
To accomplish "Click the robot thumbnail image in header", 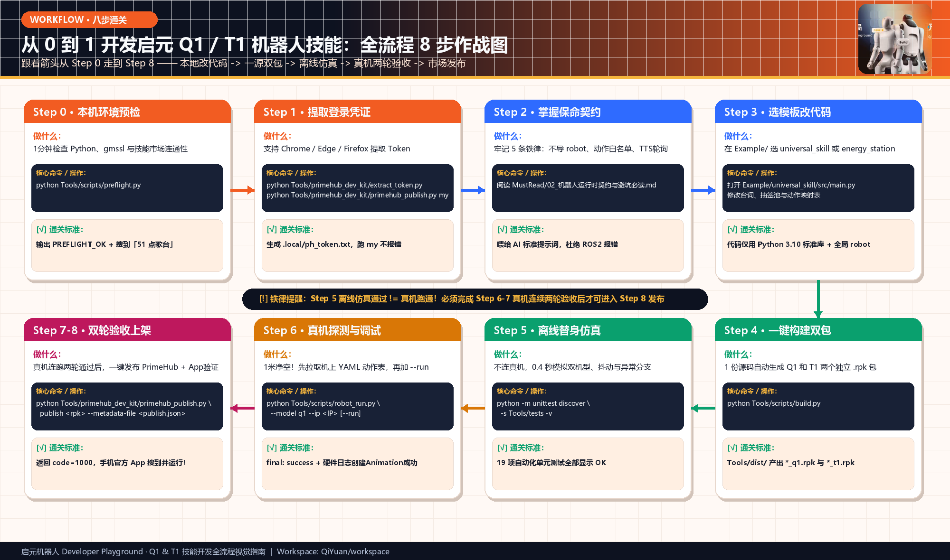I will coord(894,39).
